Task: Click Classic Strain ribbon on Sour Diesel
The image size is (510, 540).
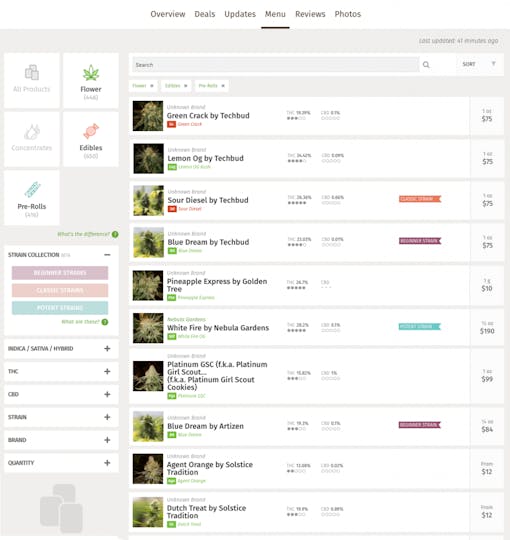Action: (x=420, y=199)
